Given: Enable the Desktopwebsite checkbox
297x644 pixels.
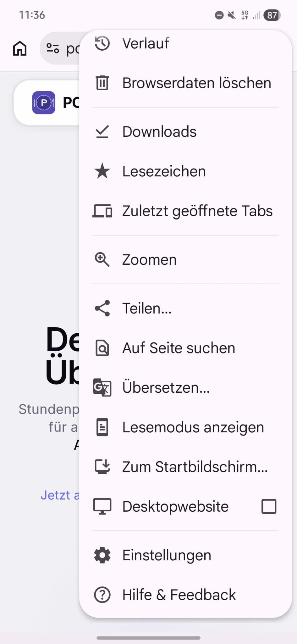Looking at the screenshot, I should click(x=269, y=506).
